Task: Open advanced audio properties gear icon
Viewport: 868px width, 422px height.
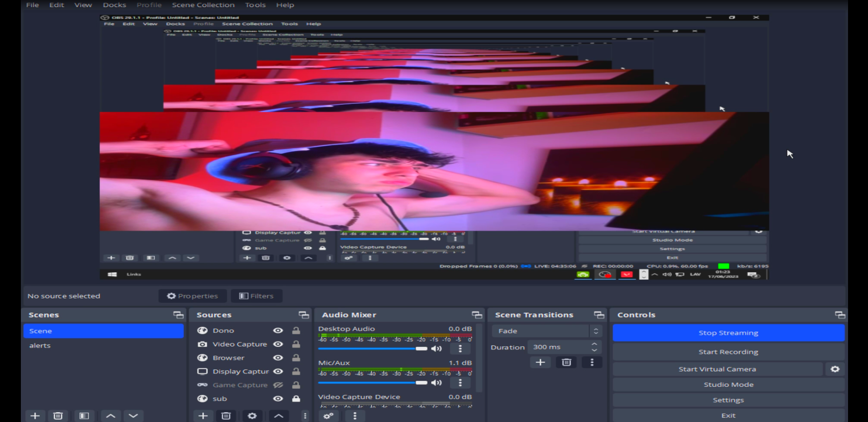Action: (x=328, y=416)
